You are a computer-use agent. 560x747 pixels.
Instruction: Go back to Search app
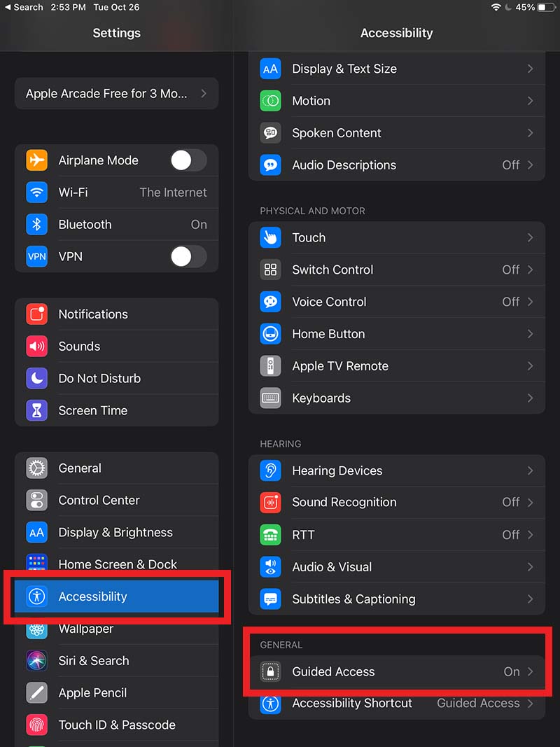coord(24,7)
